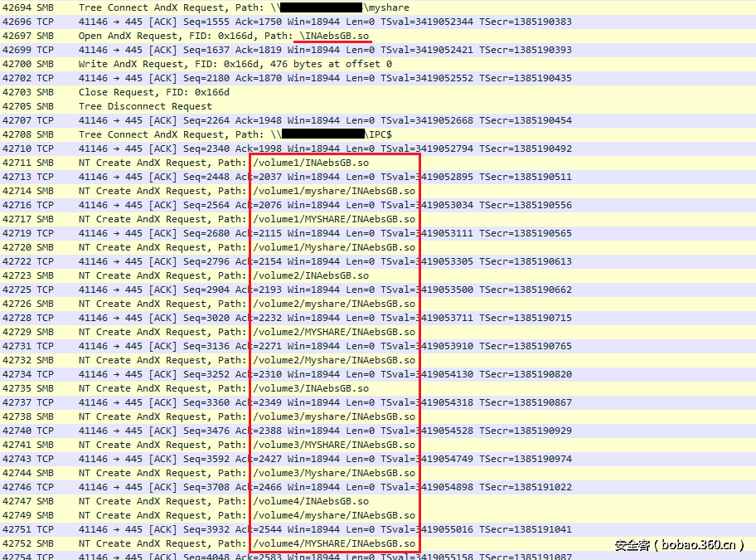Select packet 42728 TCP ACK Seq=3020
Screen dimensions: 756x560
click(x=378, y=318)
